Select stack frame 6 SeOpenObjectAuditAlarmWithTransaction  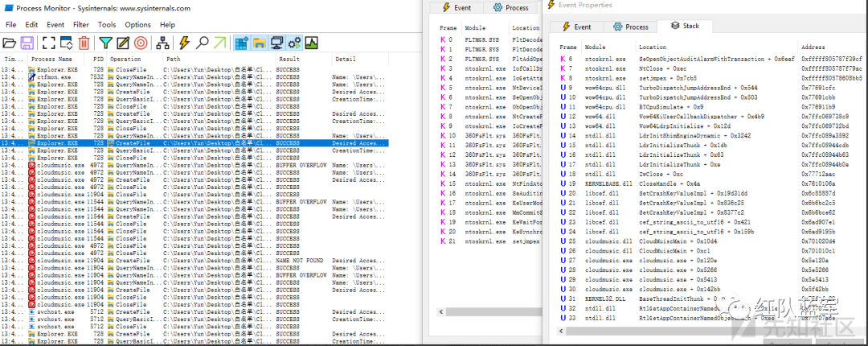tap(709, 59)
